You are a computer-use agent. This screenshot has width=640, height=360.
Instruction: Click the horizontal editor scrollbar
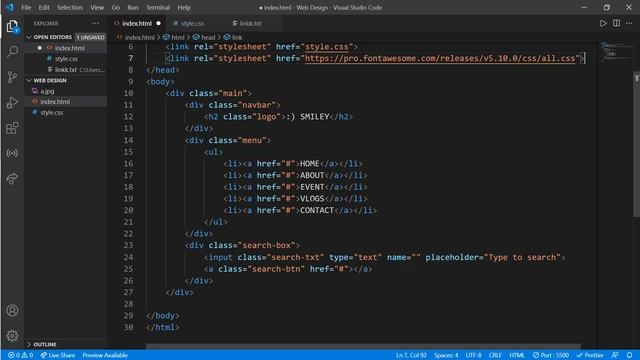click(x=363, y=347)
